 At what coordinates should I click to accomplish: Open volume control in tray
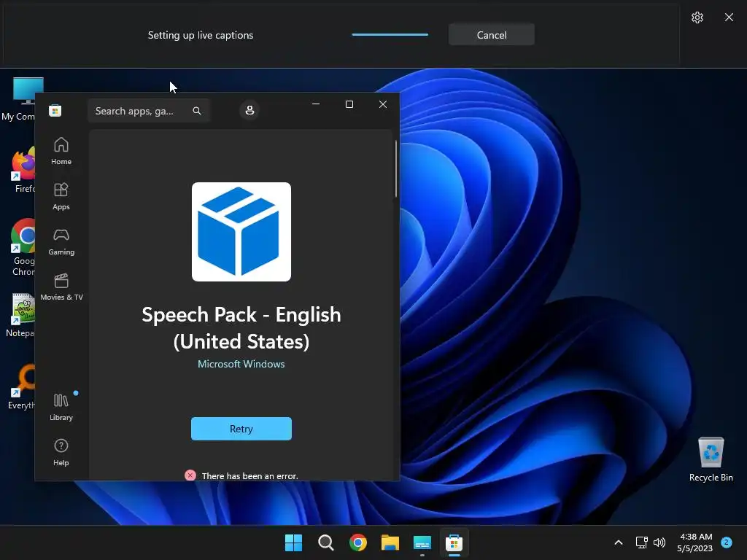coord(659,542)
